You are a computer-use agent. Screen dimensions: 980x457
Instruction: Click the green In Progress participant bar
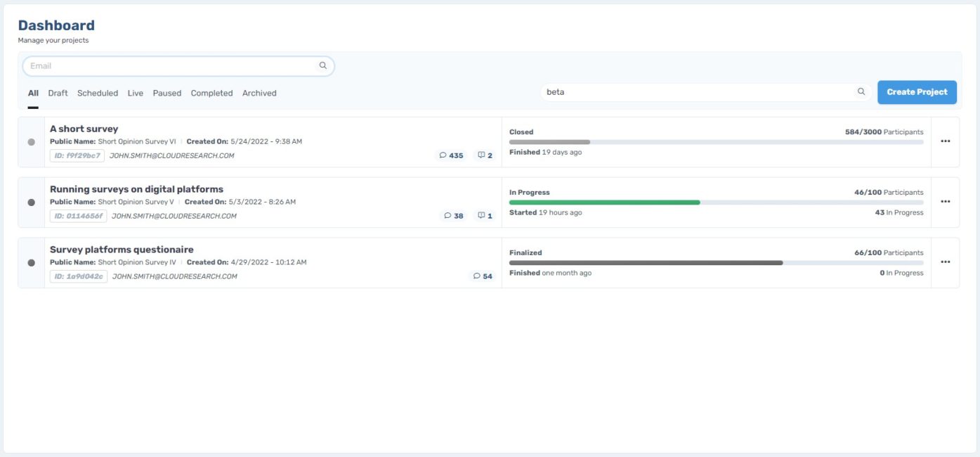point(604,202)
